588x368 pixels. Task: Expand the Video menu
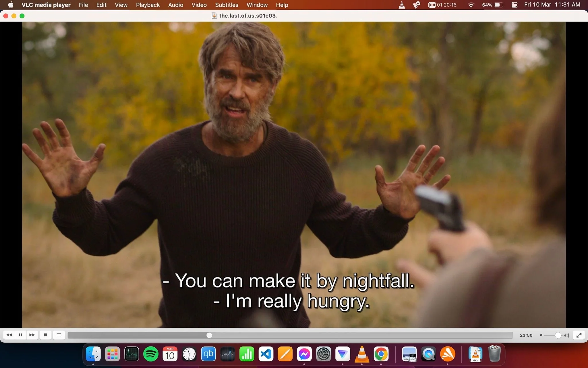pos(199,5)
